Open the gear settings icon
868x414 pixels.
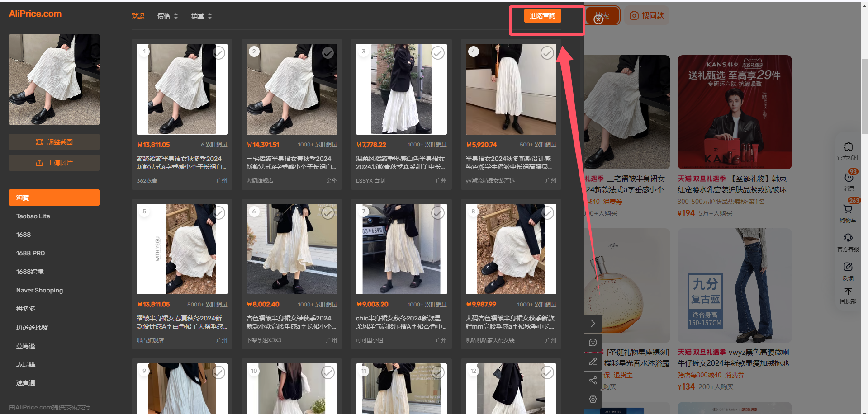(x=593, y=400)
